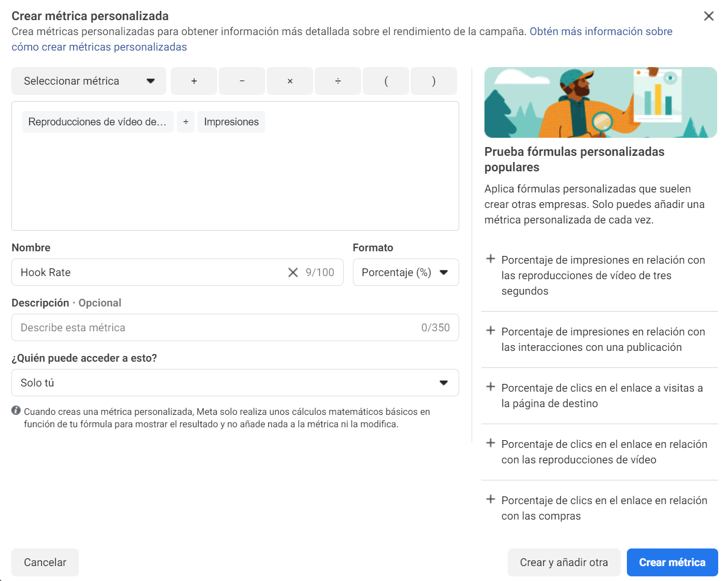This screenshot has height=581, width=728.
Task: Click the Cancelar button
Action: coord(45,562)
